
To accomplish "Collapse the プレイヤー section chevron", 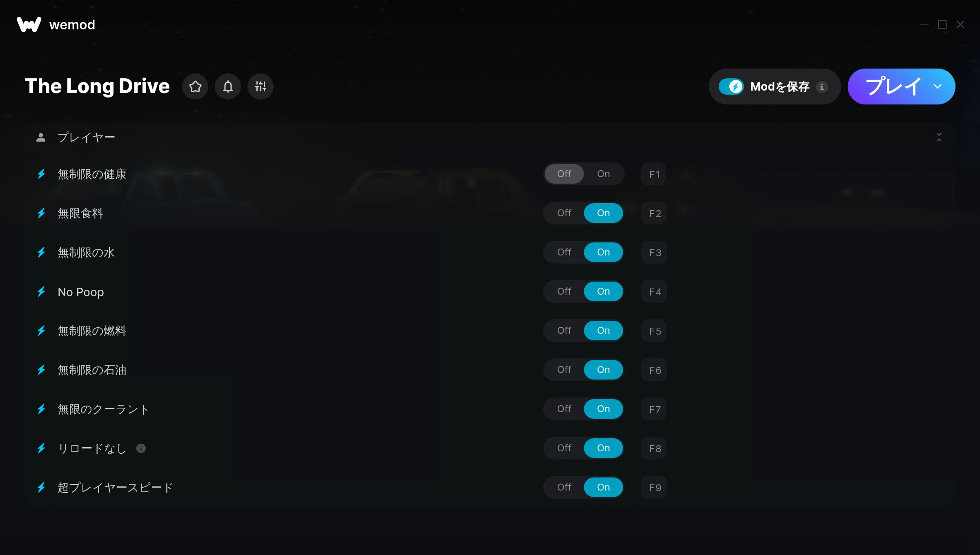I will click(x=939, y=138).
